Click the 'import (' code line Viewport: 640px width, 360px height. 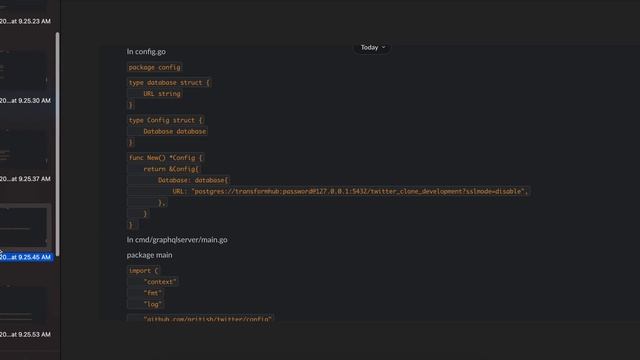coord(143,271)
